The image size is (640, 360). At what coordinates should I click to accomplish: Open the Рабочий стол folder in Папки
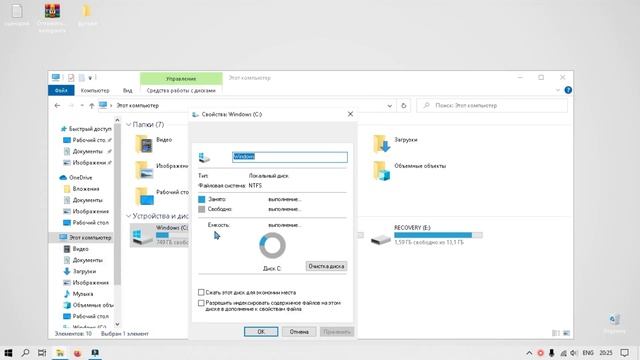coord(144,196)
